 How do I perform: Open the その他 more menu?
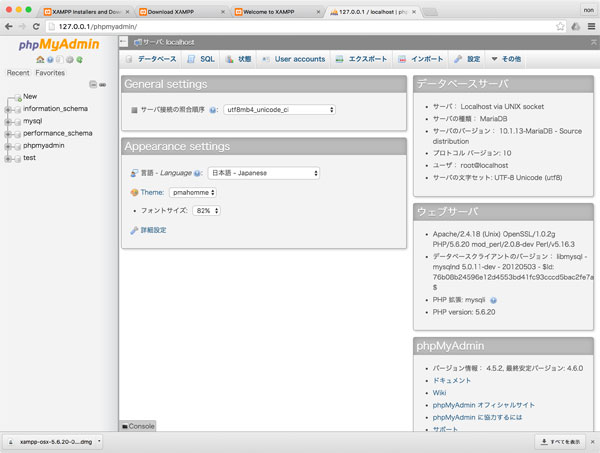point(506,59)
